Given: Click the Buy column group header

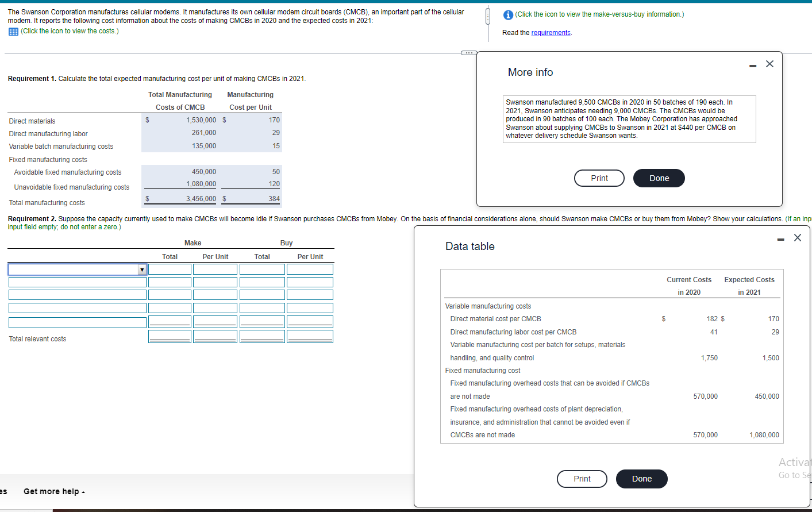Looking at the screenshot, I should [x=286, y=243].
